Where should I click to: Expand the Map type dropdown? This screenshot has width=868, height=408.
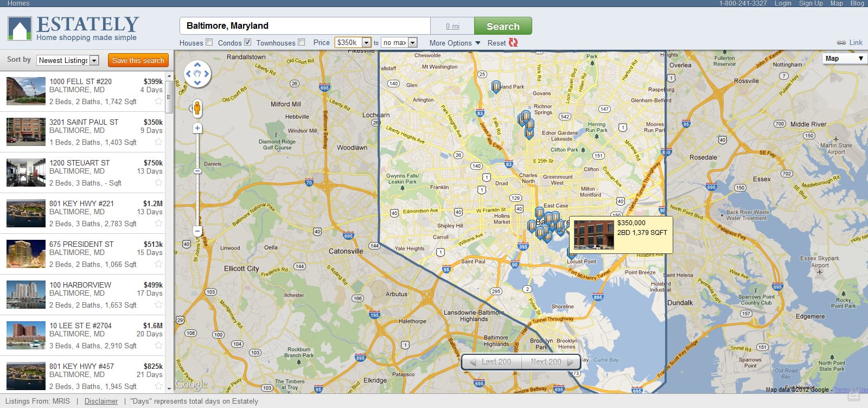[844, 59]
